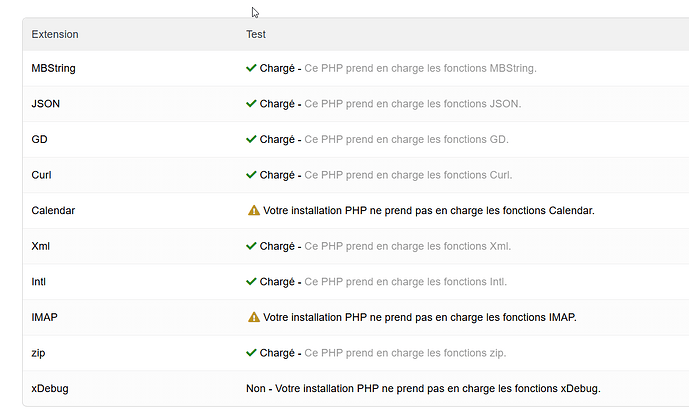Select the MBString extension name

(x=54, y=68)
